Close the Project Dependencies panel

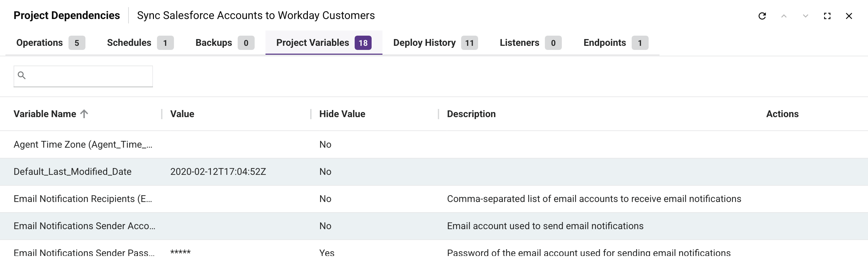tap(849, 16)
